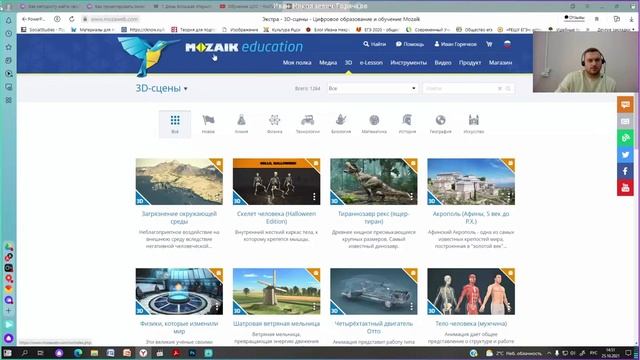Select the Технологии tractor category icon
Viewport: 640px width, 360px height.
point(307,124)
